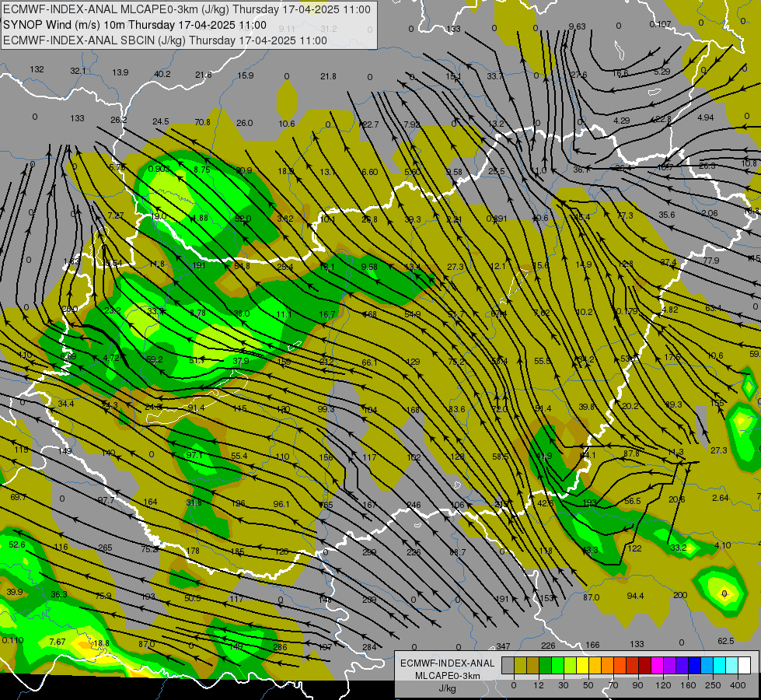The image size is (761, 700).
Task: Click the map value 97.1
Action: pyautogui.click(x=194, y=455)
